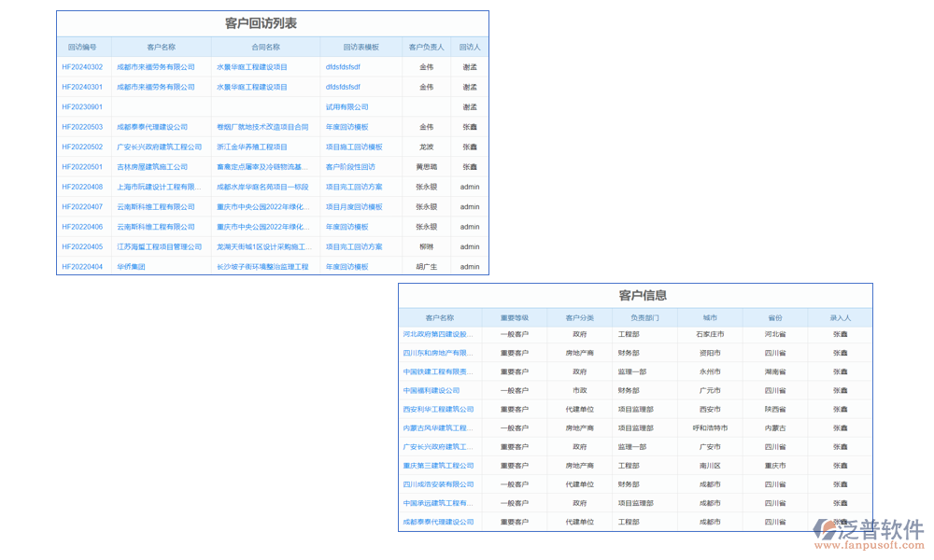934x560 pixels.
Task: Select the 重要等级 column header
Action: (x=515, y=316)
